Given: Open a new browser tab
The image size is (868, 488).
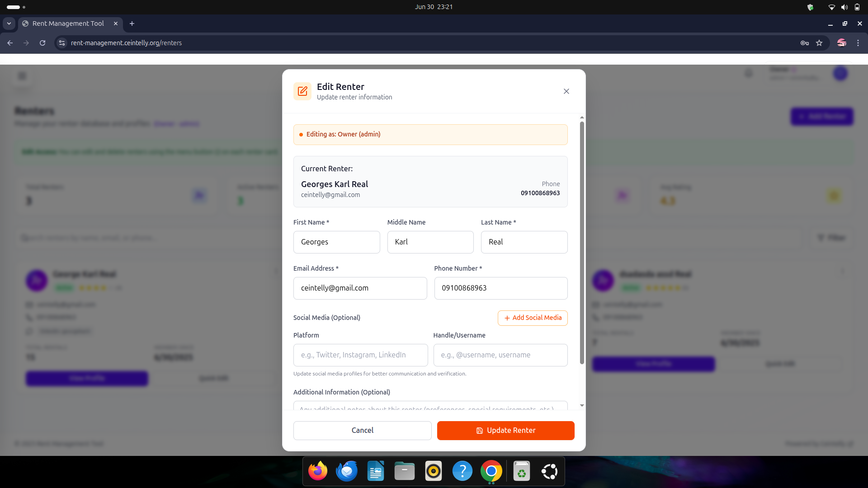Looking at the screenshot, I should [132, 23].
